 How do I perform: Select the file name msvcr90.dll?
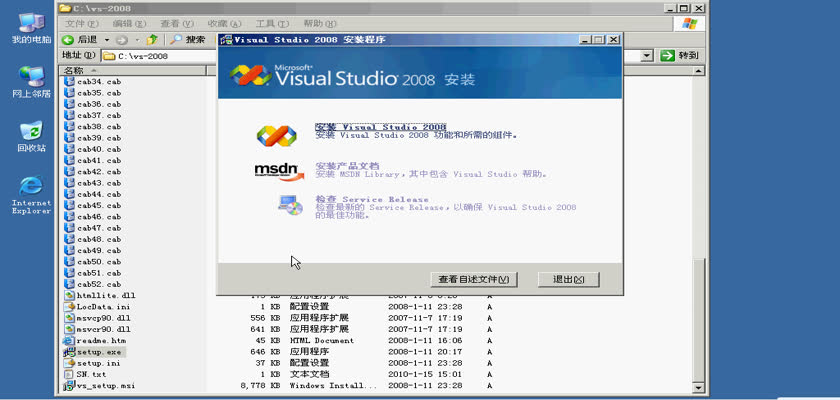[103, 329]
